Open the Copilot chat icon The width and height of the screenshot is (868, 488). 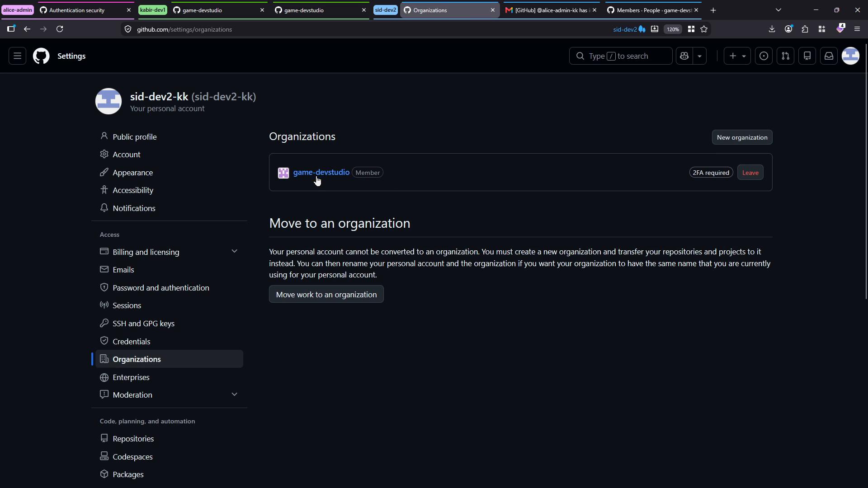pyautogui.click(x=684, y=56)
